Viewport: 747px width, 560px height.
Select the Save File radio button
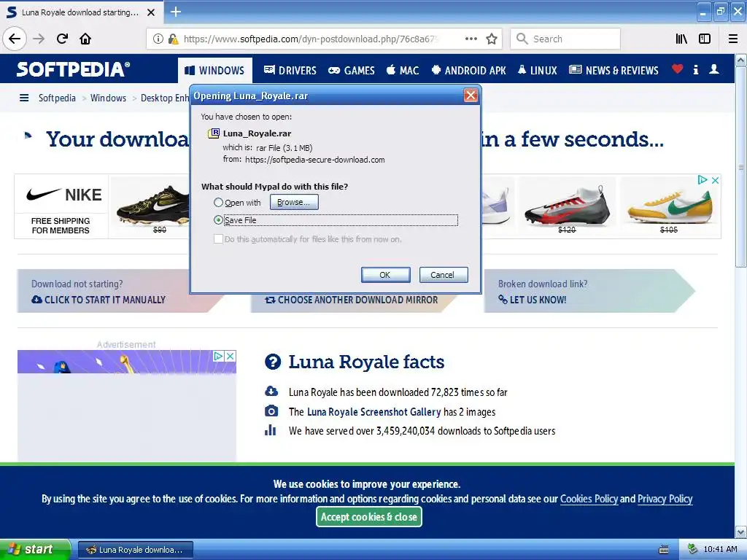pyautogui.click(x=218, y=220)
